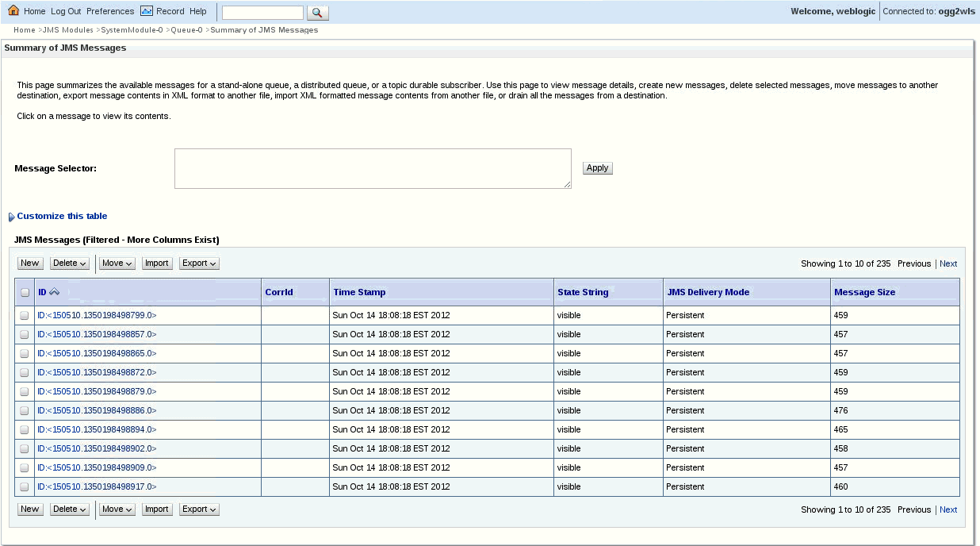Navigate to SystemModule-0 in breadcrumb

coord(132,30)
